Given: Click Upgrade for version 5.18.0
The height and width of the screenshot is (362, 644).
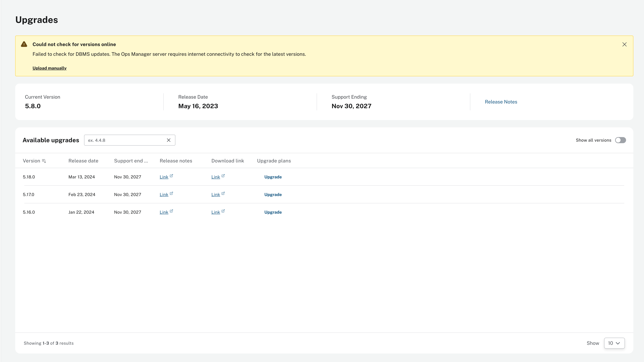Looking at the screenshot, I should point(273,177).
